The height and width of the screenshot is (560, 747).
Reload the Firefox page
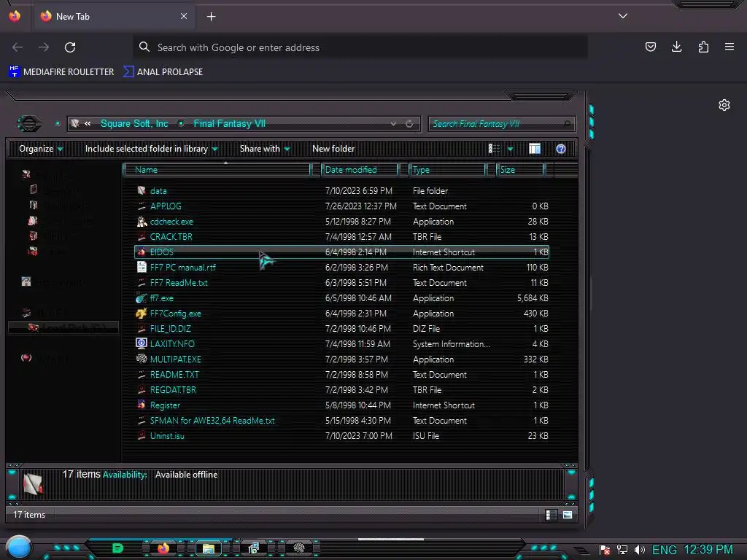tap(70, 47)
